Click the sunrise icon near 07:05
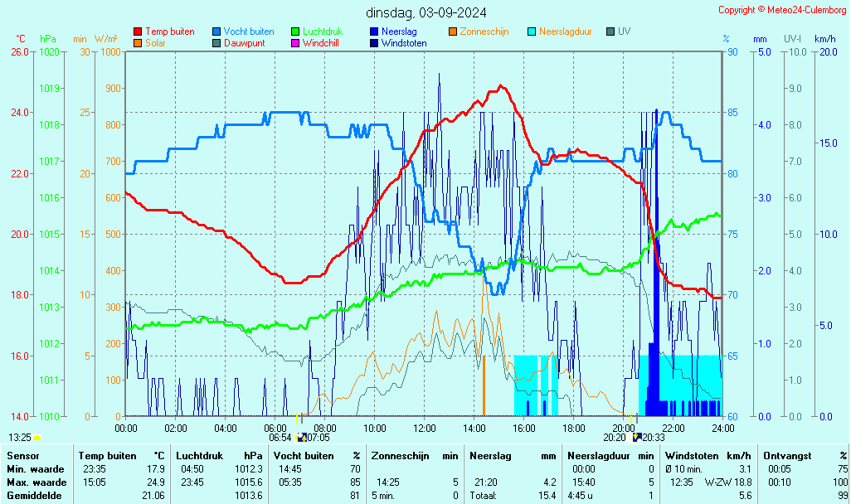This screenshot has width=851, height=504. (x=301, y=437)
